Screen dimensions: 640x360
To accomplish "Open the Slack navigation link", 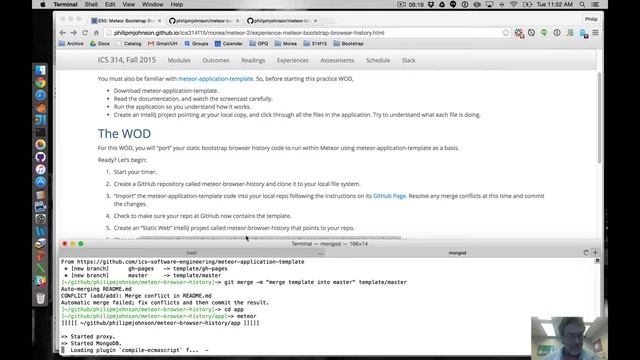I will [x=409, y=60].
